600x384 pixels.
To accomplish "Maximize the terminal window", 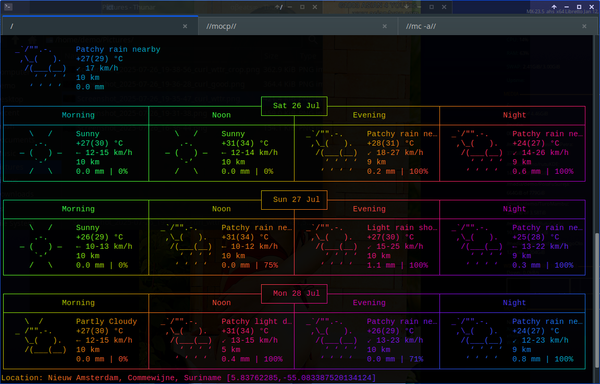I will (x=579, y=7).
